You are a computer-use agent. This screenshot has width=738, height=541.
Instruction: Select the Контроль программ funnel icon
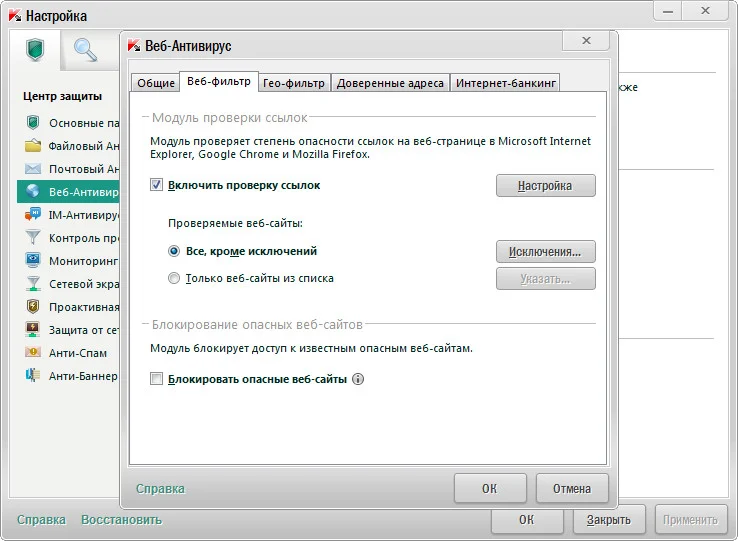click(x=32, y=237)
